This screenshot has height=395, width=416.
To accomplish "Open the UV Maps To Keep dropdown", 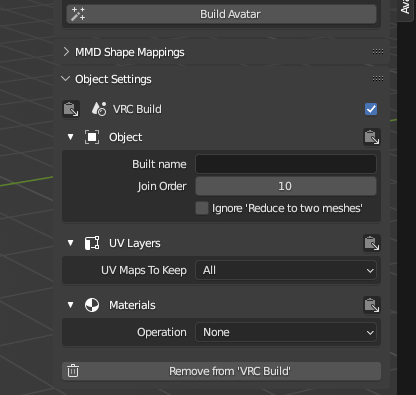I will (286, 270).
